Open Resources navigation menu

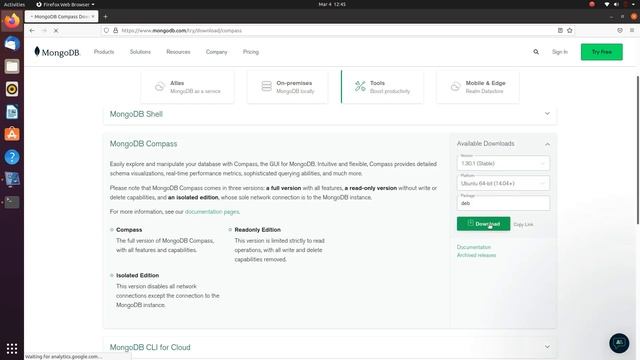click(x=178, y=52)
